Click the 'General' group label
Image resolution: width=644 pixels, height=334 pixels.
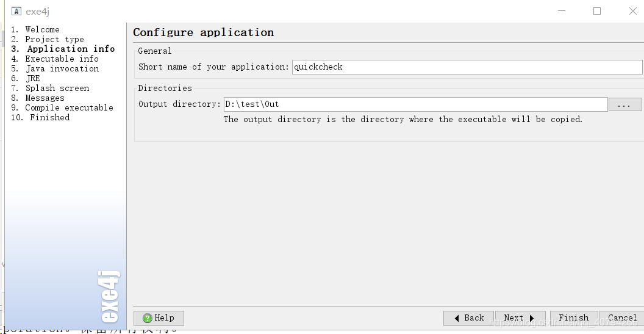click(x=155, y=51)
